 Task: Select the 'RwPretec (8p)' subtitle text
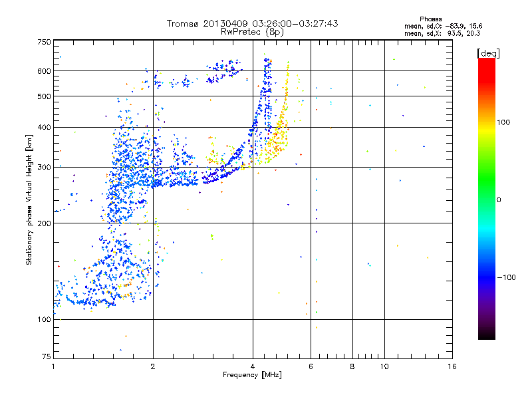(x=252, y=32)
